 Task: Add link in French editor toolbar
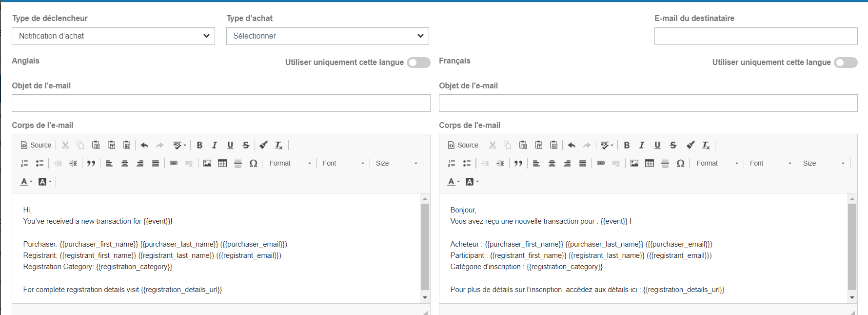[x=601, y=163]
